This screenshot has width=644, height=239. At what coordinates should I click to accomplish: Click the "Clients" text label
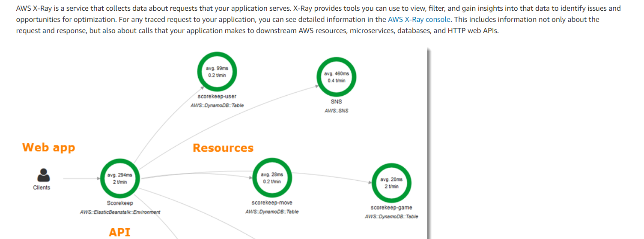[x=42, y=188]
